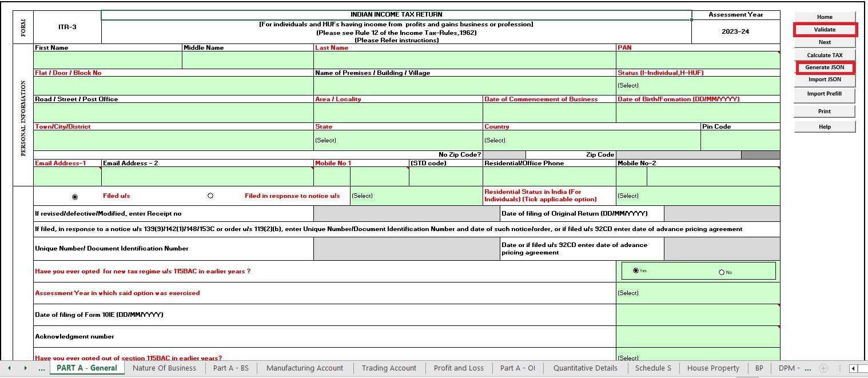Open the Schedule S sheet tab
868x378 pixels.
[653, 368]
